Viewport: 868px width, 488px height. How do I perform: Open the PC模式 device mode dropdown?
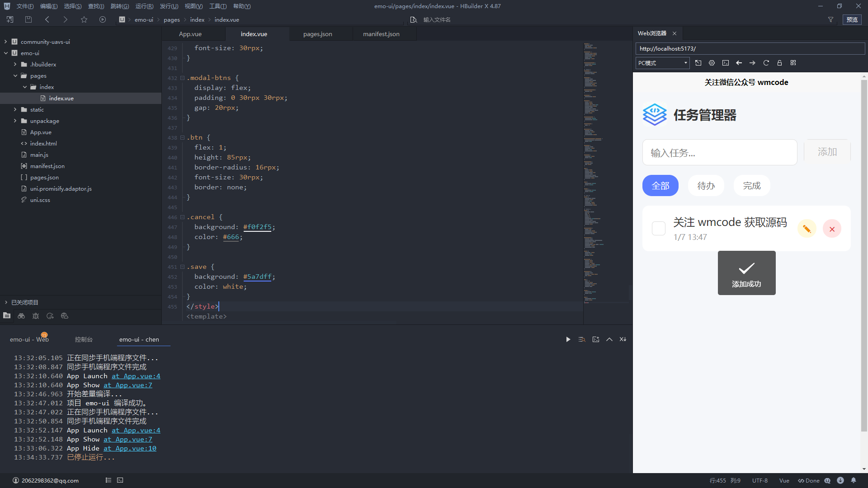[x=662, y=63]
